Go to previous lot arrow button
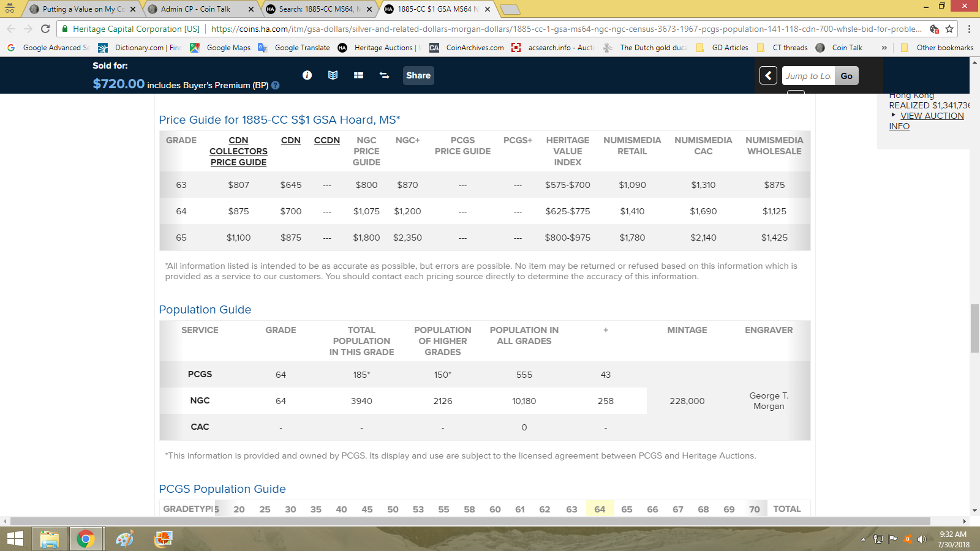 tap(768, 75)
